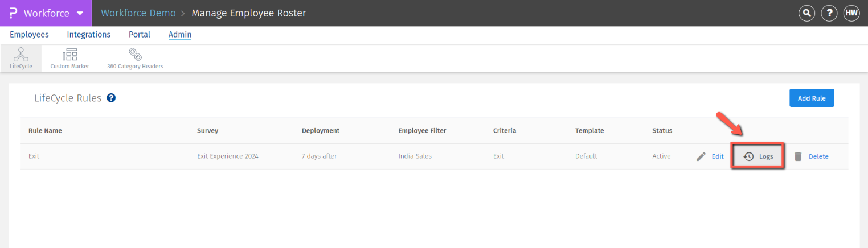The image size is (868, 248).
Task: Click the Delete link for Exit rule
Action: [818, 156]
